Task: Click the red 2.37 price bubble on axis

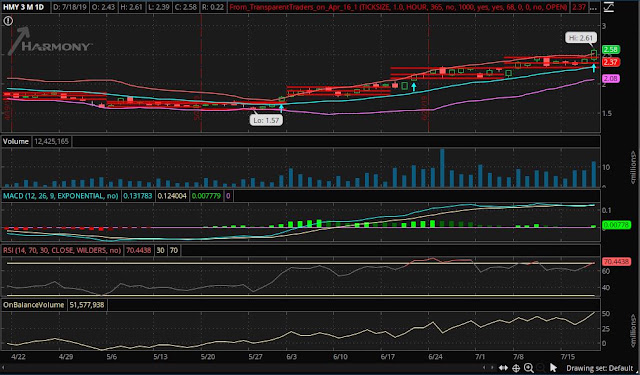Action: pos(611,62)
